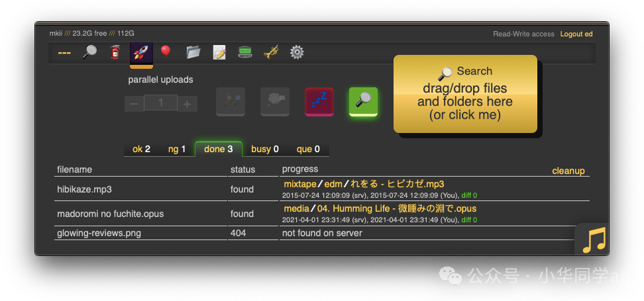Toggle the running-man multitask option

point(231,101)
